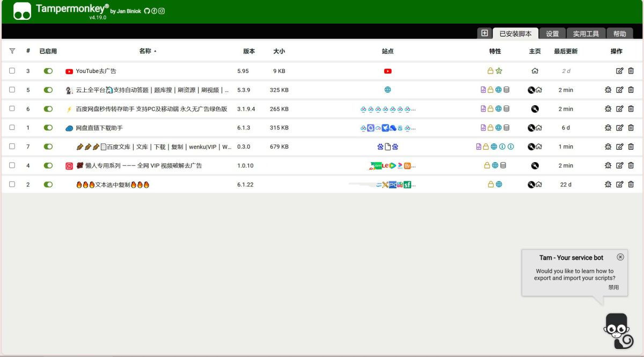Delete the 文本选中复制 script
Screen dimensions: 644x357
click(631, 184)
